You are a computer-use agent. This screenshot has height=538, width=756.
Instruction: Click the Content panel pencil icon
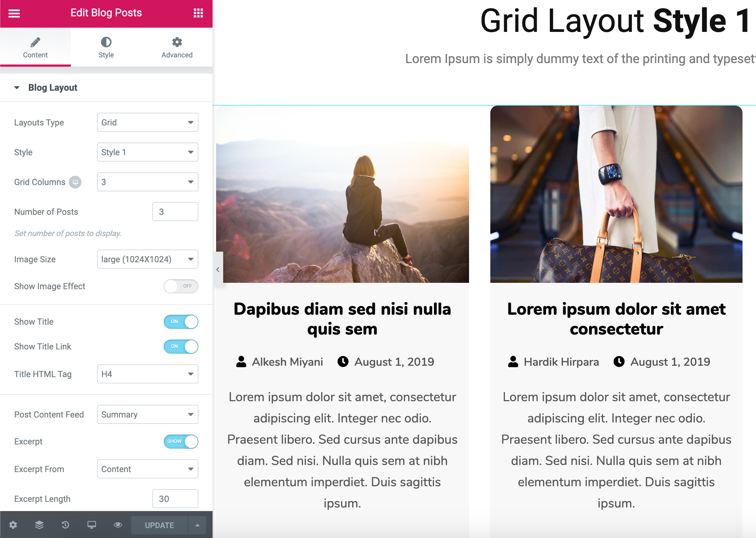[x=35, y=41]
